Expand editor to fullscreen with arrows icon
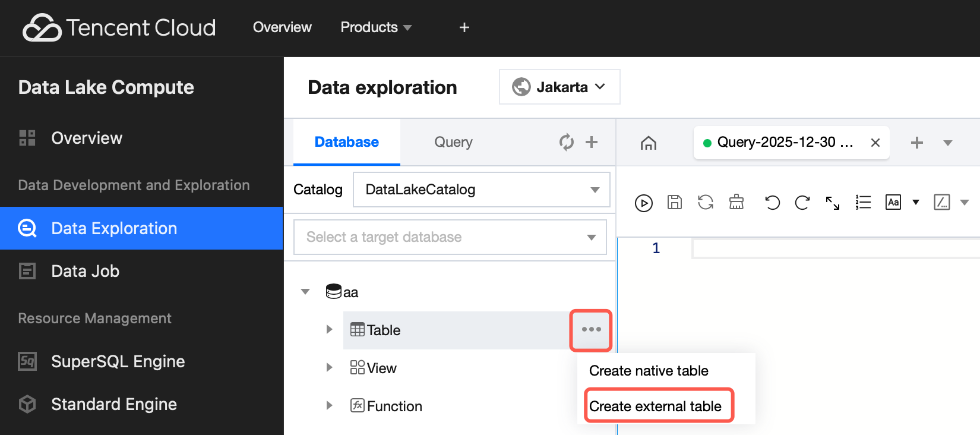 (832, 203)
